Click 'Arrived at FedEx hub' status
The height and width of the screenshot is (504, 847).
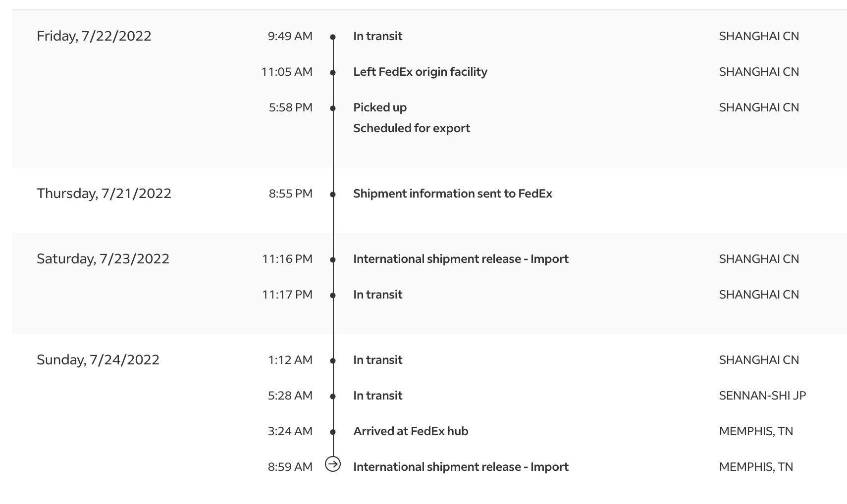[x=411, y=431]
